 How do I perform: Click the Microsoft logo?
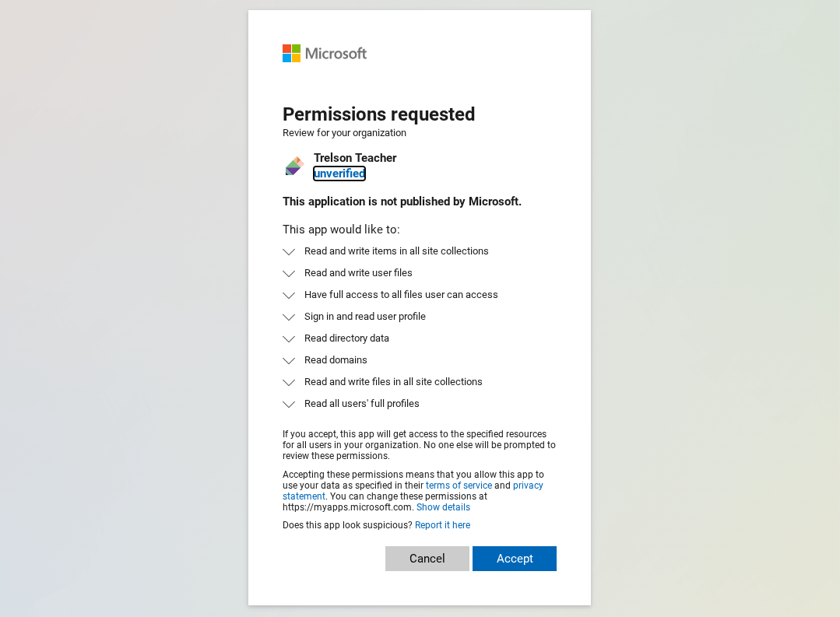tap(324, 53)
